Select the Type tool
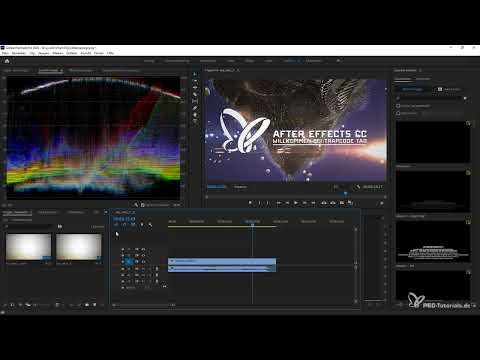The width and height of the screenshot is (480, 360). point(196,122)
